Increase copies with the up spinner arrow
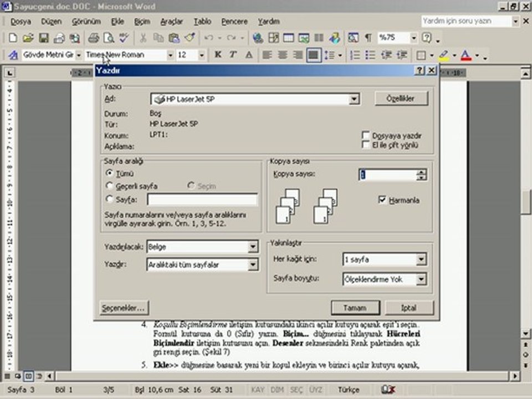 coord(421,172)
